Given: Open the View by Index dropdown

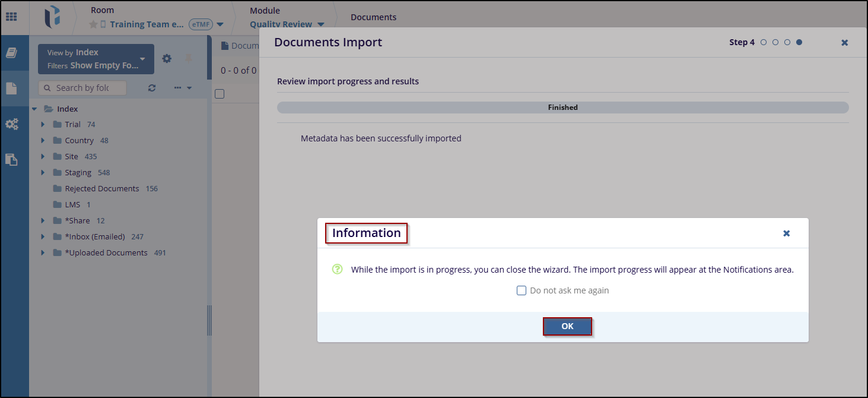Looking at the screenshot, I should click(x=96, y=59).
